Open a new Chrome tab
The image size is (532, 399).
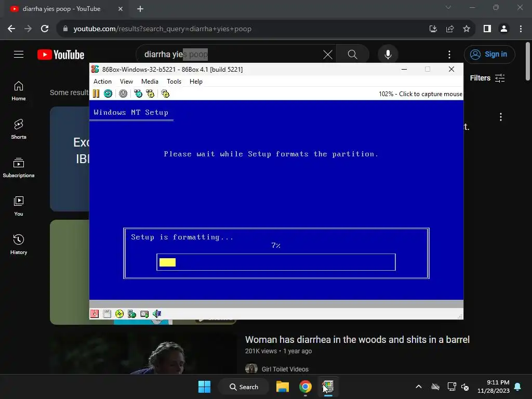point(140,9)
